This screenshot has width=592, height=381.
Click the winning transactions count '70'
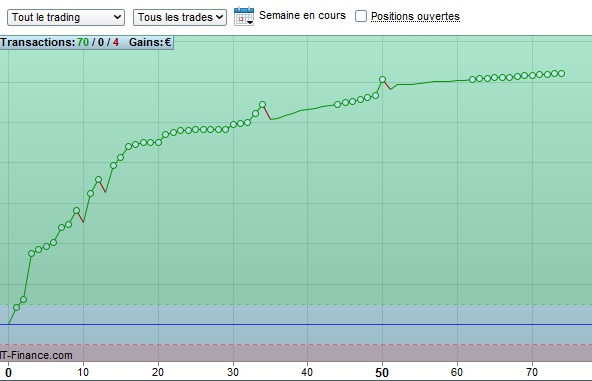click(x=83, y=42)
